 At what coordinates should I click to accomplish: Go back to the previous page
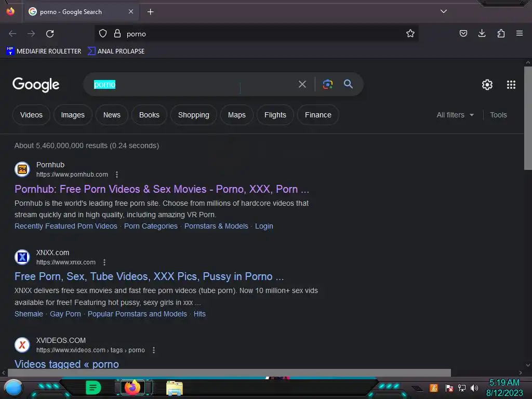[x=12, y=34]
